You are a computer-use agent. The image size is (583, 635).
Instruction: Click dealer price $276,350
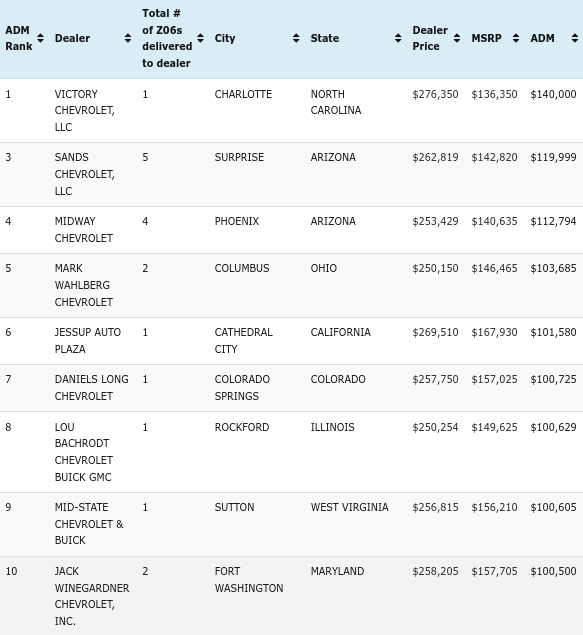point(435,94)
